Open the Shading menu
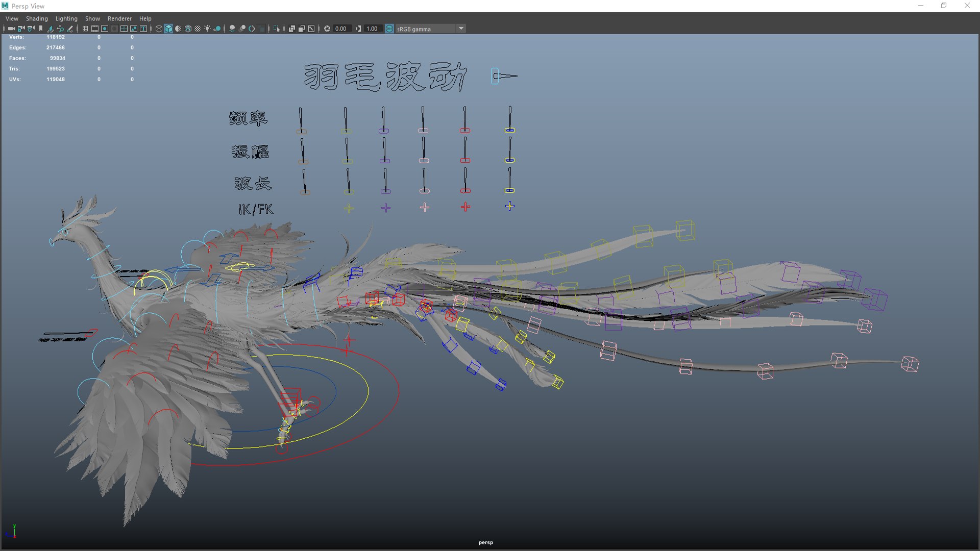 pyautogui.click(x=37, y=18)
